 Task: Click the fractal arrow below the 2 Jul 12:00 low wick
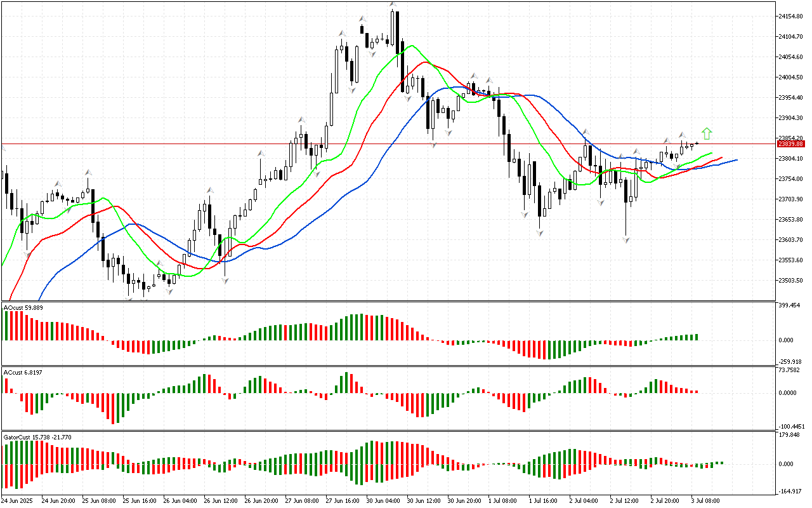pyautogui.click(x=626, y=240)
